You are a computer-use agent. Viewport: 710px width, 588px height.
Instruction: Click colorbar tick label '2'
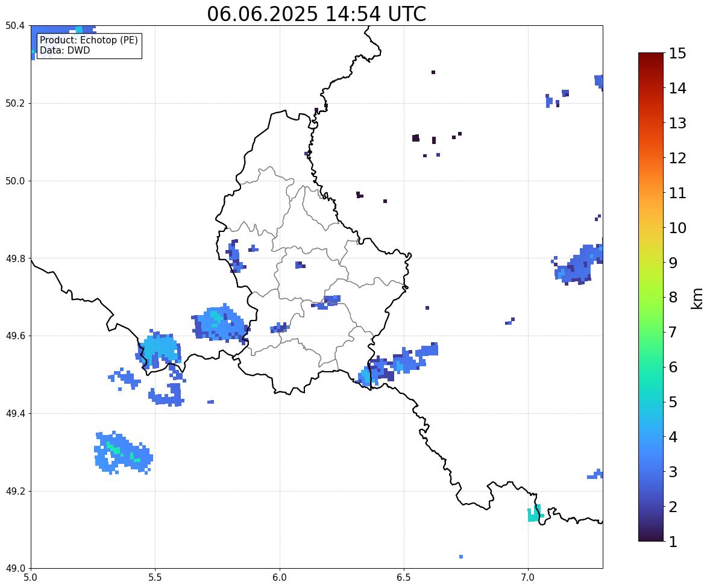[x=673, y=507]
